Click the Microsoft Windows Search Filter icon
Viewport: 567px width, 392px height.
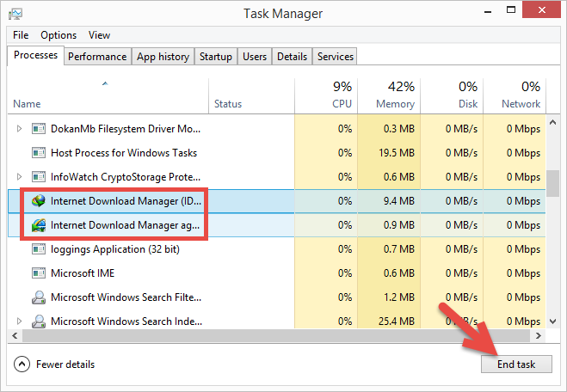[x=39, y=297]
